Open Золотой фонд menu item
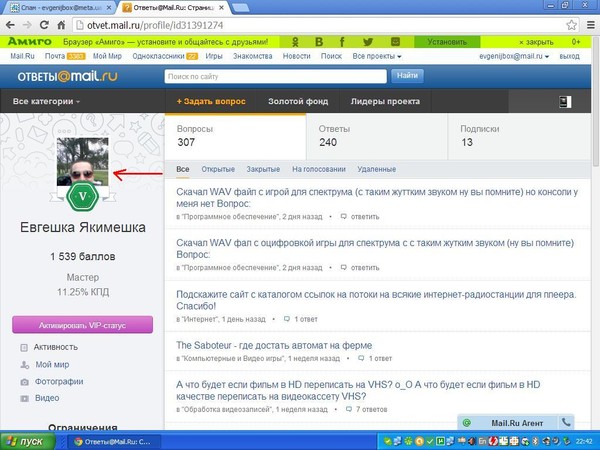This screenshot has width=600, height=450. click(298, 101)
